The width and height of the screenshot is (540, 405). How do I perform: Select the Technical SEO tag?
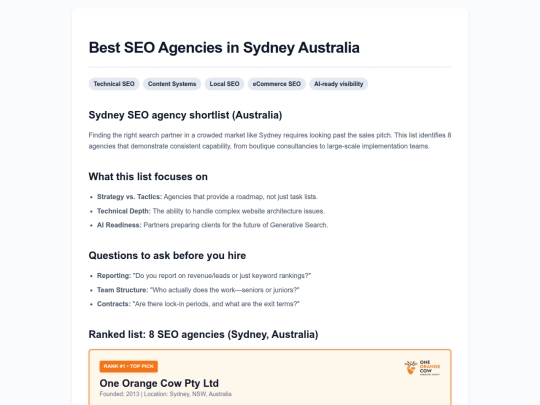[114, 84]
